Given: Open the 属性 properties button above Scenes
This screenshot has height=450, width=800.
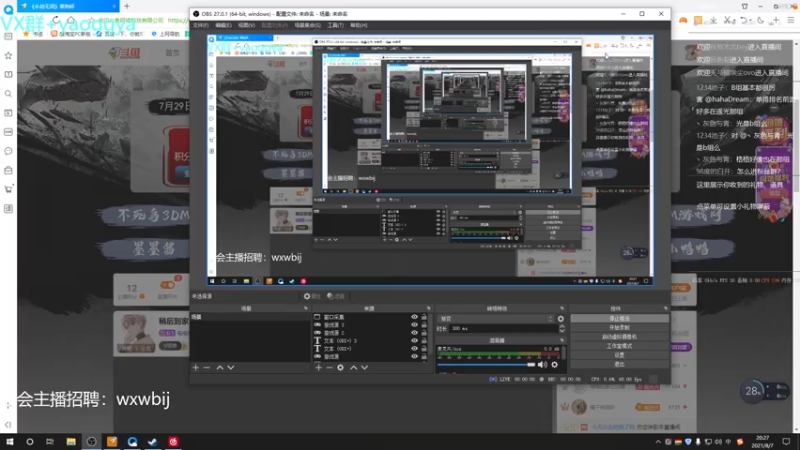Looking at the screenshot, I should click(x=312, y=296).
